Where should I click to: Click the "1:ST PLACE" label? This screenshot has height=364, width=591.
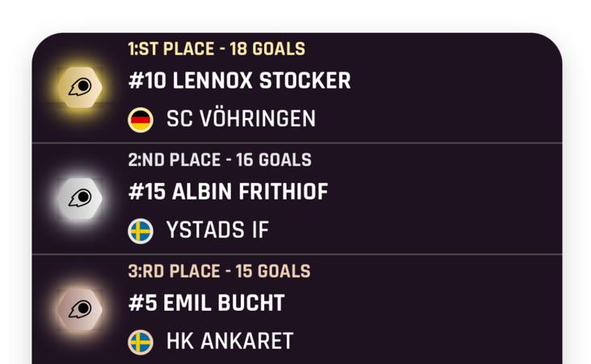(171, 49)
